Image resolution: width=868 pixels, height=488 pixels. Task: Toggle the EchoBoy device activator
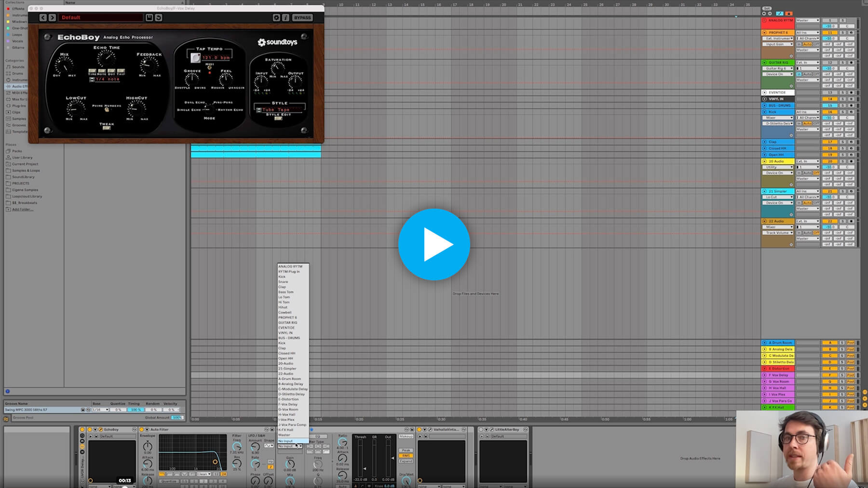[x=90, y=429]
